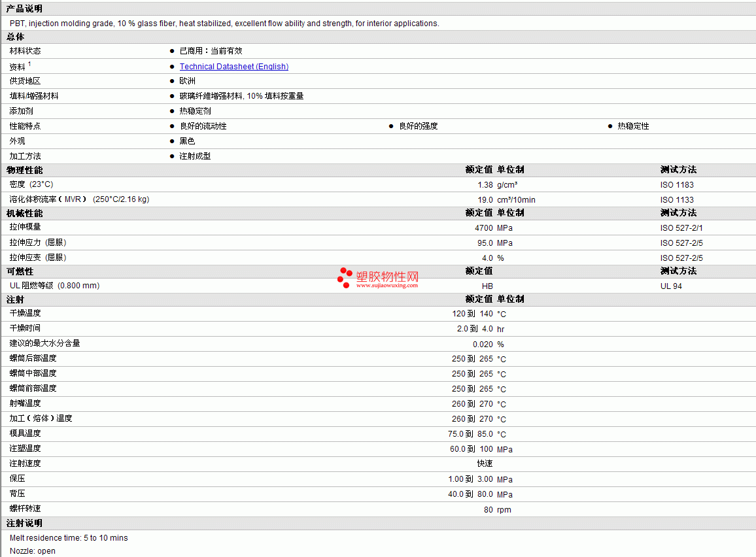
Task: Click the 背压 value 40.0 到 80.0
Action: (x=471, y=494)
